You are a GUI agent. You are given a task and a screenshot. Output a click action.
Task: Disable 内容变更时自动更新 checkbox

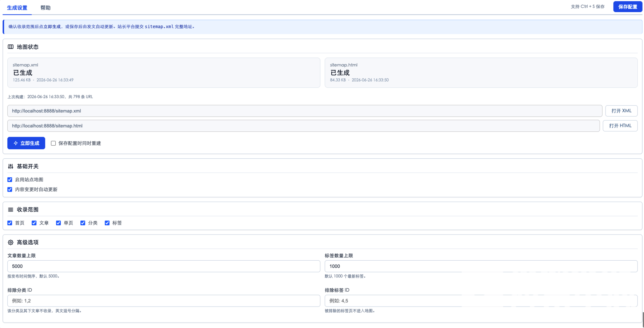click(x=10, y=189)
